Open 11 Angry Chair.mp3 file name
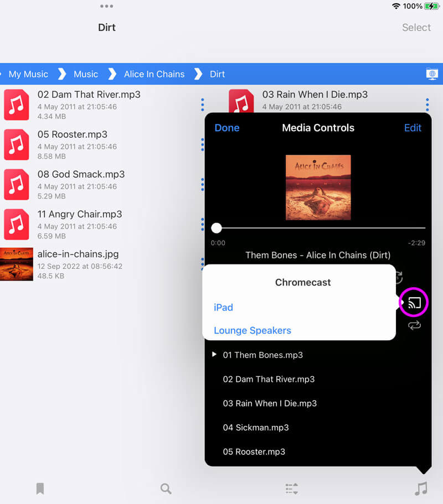443x504 pixels. tap(80, 214)
